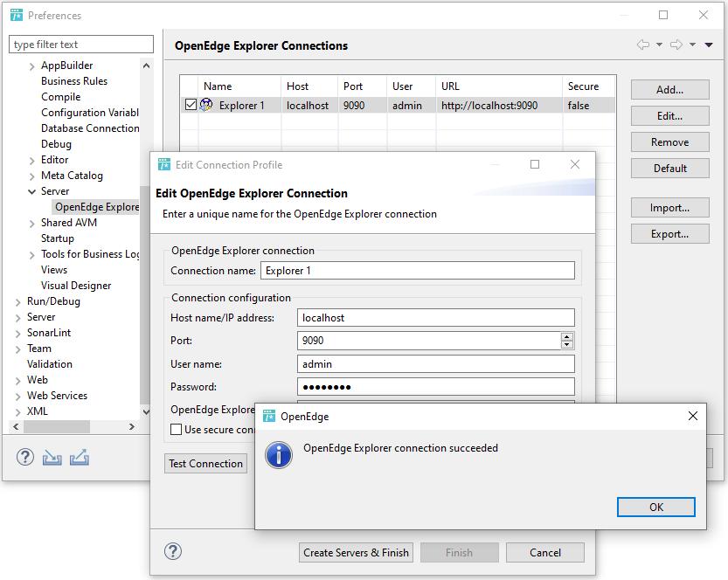Select Validation in the preferences tree
The height and width of the screenshot is (580, 728).
(50, 364)
